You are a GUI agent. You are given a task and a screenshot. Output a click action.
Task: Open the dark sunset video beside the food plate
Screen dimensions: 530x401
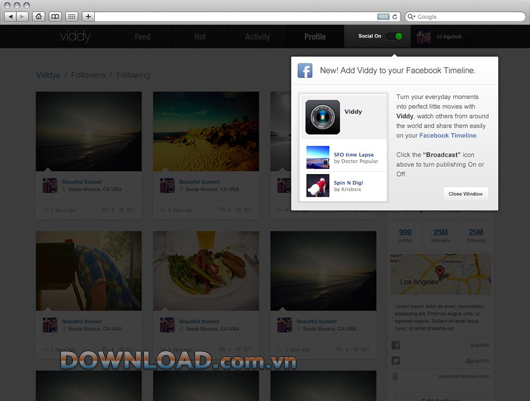[x=323, y=271]
